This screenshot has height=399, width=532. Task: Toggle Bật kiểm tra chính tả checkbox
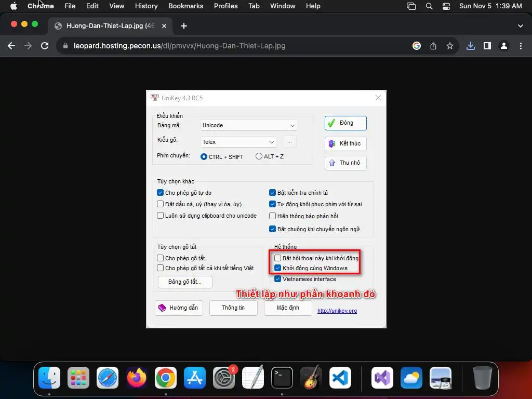coord(272,193)
